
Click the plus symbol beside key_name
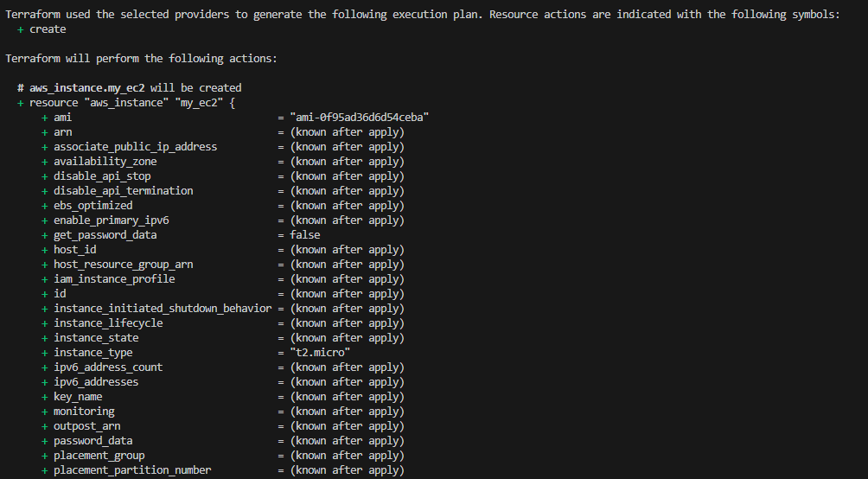45,397
